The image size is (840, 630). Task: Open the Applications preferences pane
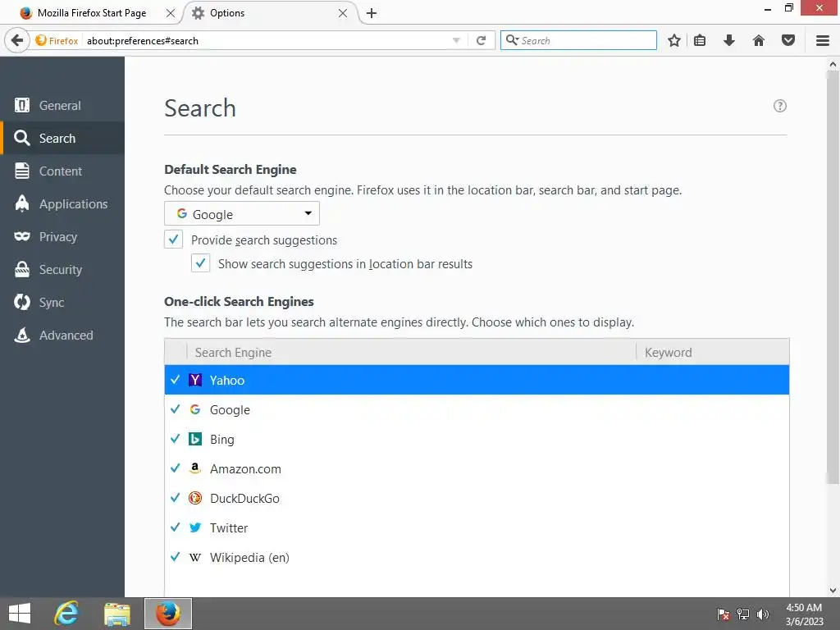click(62, 203)
